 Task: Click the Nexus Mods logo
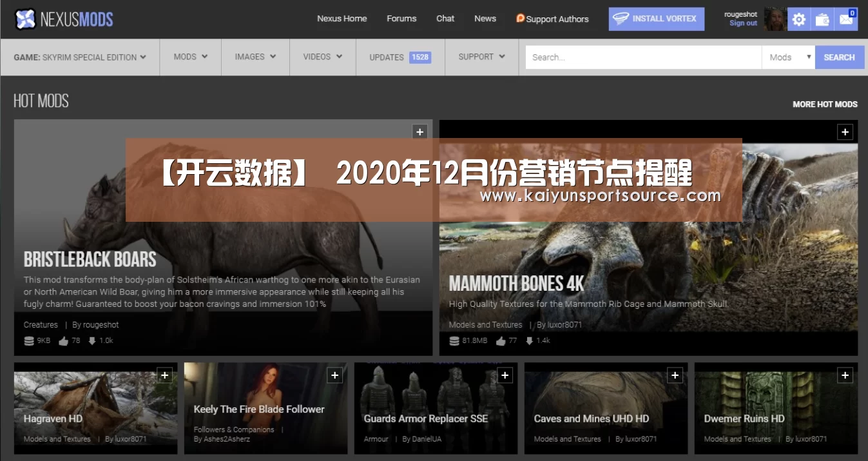64,19
